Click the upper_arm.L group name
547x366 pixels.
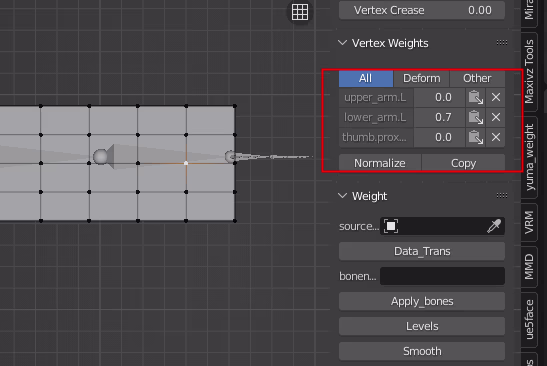(x=376, y=97)
